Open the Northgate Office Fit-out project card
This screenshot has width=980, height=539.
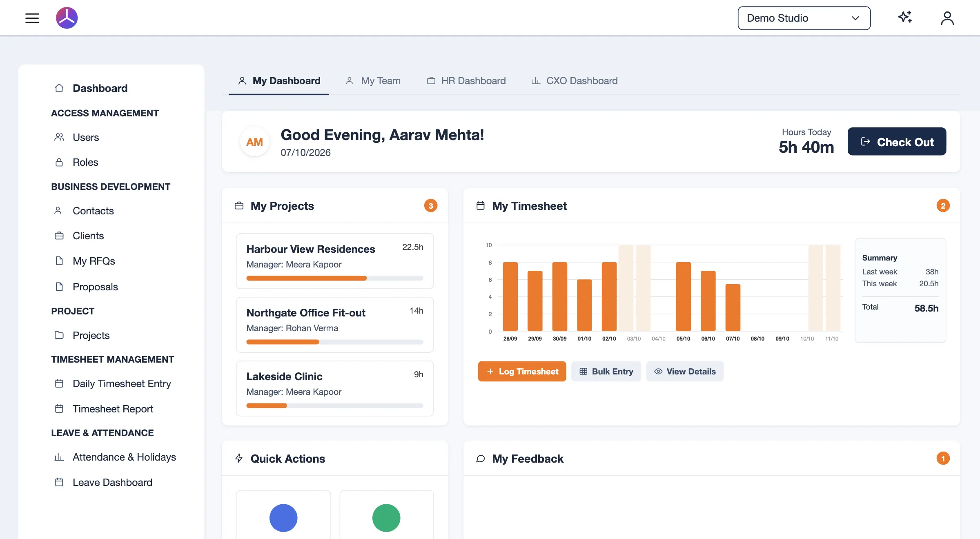pos(335,325)
